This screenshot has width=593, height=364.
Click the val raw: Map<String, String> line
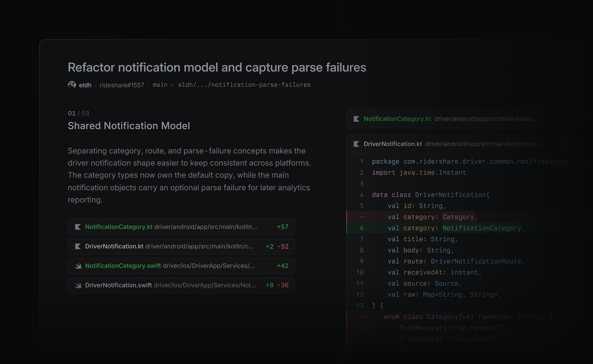[444, 295]
